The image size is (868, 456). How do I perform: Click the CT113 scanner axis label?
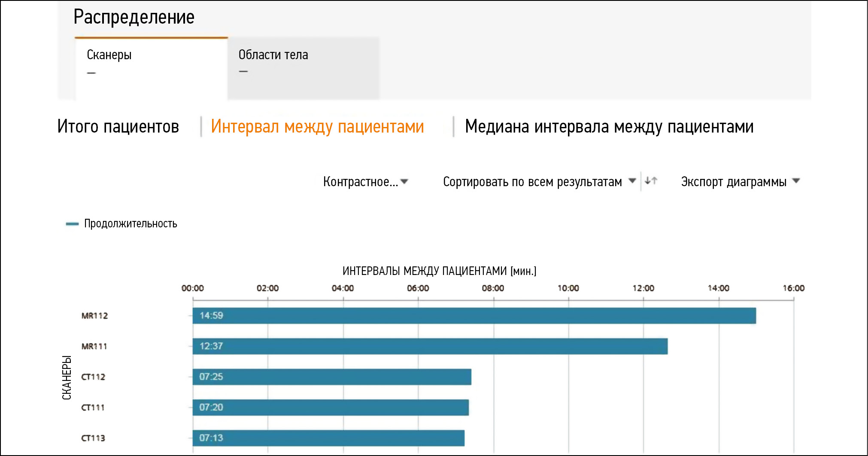(x=93, y=438)
